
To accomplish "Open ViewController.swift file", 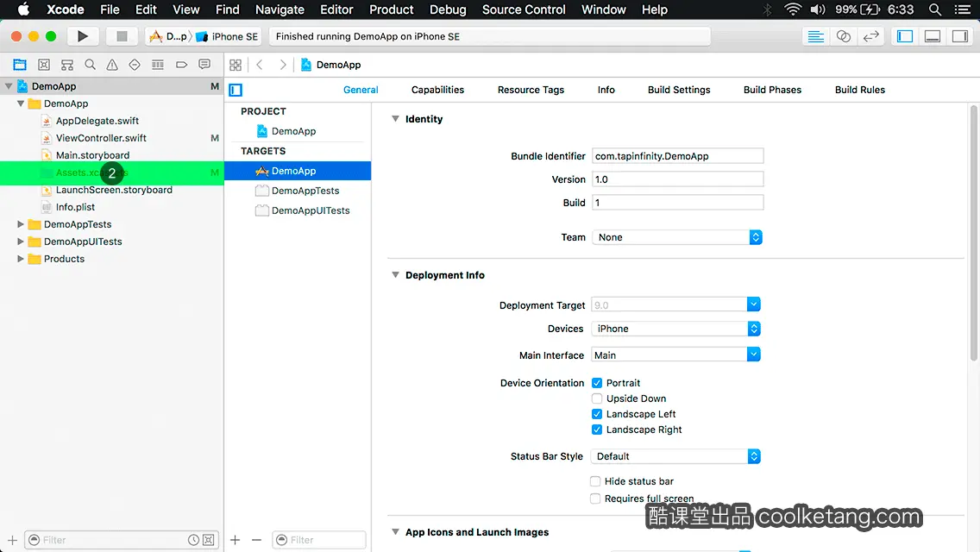I will [101, 137].
